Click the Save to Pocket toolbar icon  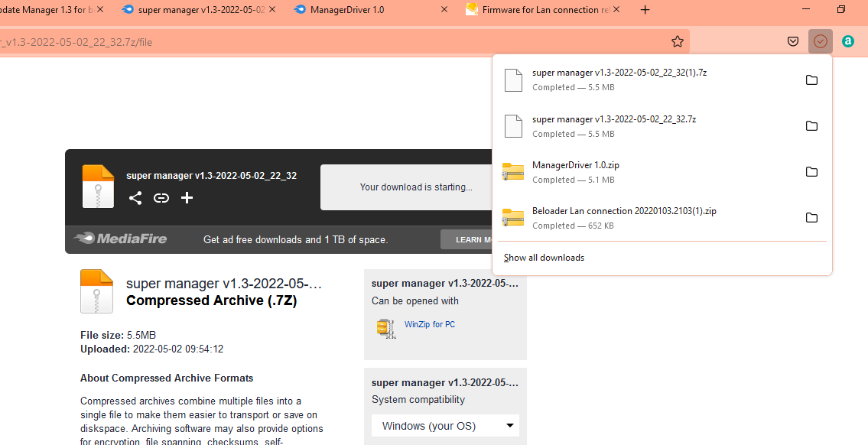click(x=793, y=41)
